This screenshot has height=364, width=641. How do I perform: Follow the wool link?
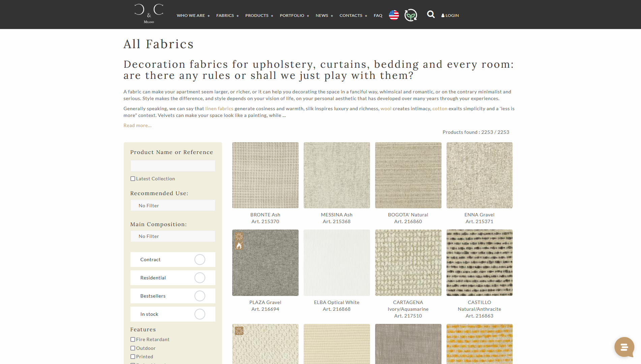coord(386,109)
